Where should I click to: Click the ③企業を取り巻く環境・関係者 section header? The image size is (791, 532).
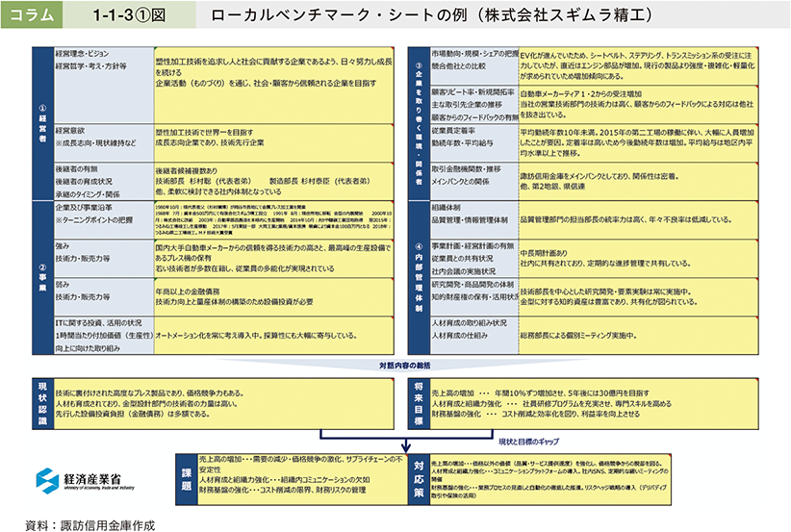click(419, 123)
